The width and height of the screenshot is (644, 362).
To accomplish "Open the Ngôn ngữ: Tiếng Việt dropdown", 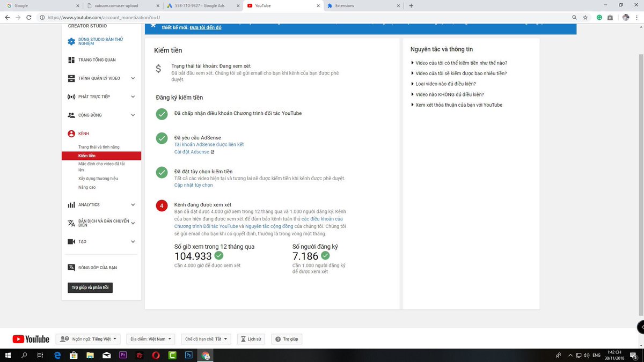I will coord(88,339).
